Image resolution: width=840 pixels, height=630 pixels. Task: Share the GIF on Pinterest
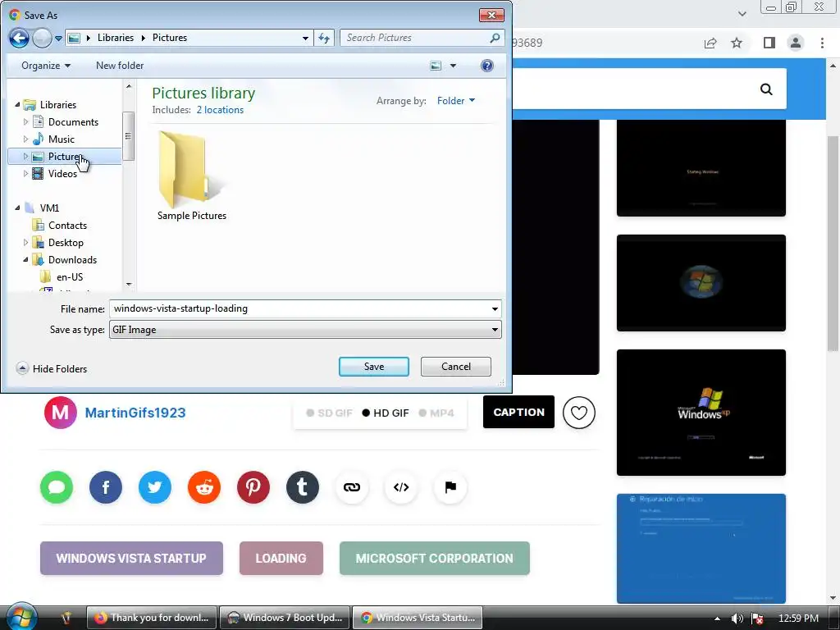253,487
